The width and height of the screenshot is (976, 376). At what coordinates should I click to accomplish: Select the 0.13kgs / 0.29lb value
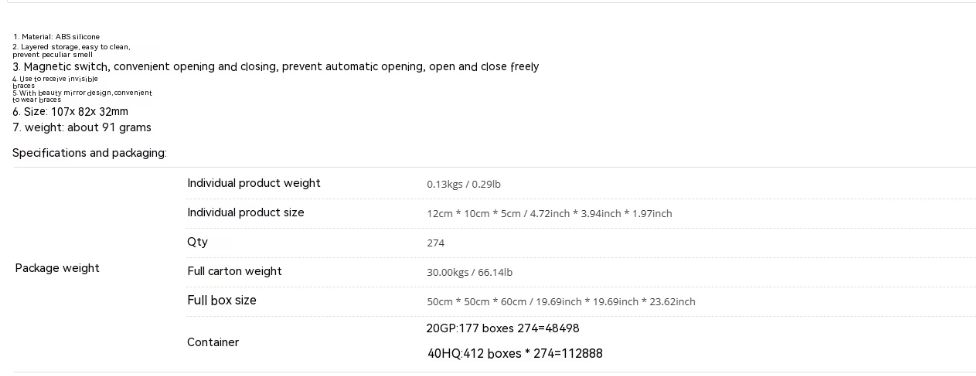coord(464,184)
